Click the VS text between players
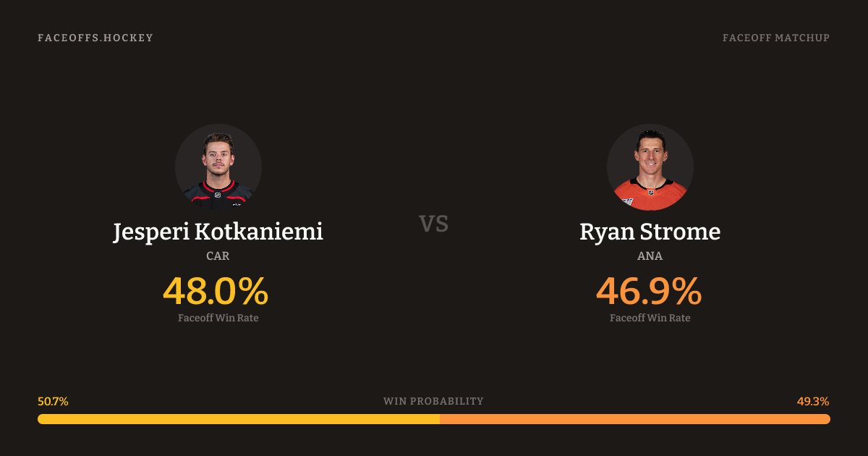This screenshot has width=868, height=456. [x=433, y=224]
